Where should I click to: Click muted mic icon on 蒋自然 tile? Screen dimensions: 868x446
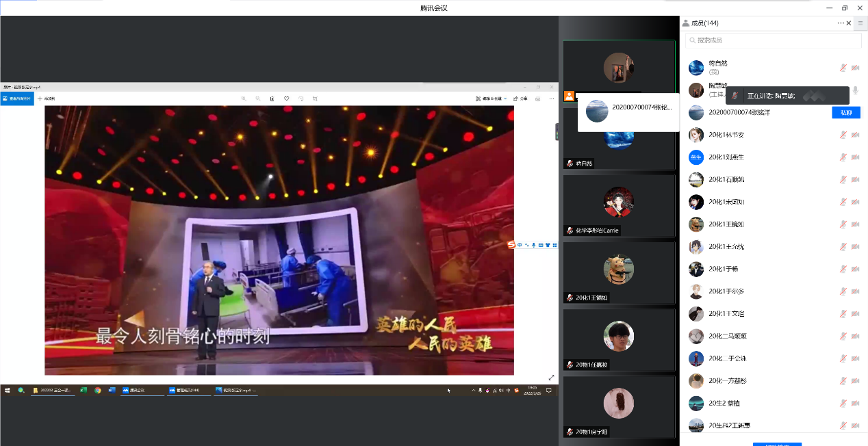[570, 163]
